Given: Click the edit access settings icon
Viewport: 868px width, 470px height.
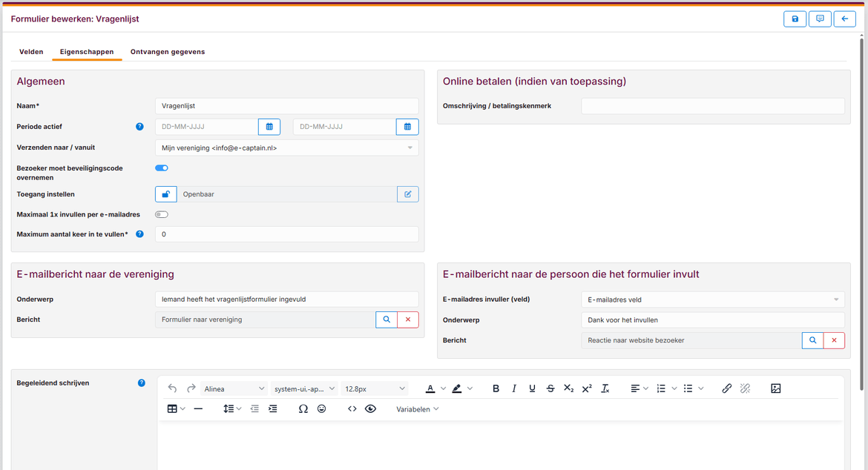Looking at the screenshot, I should point(407,194).
